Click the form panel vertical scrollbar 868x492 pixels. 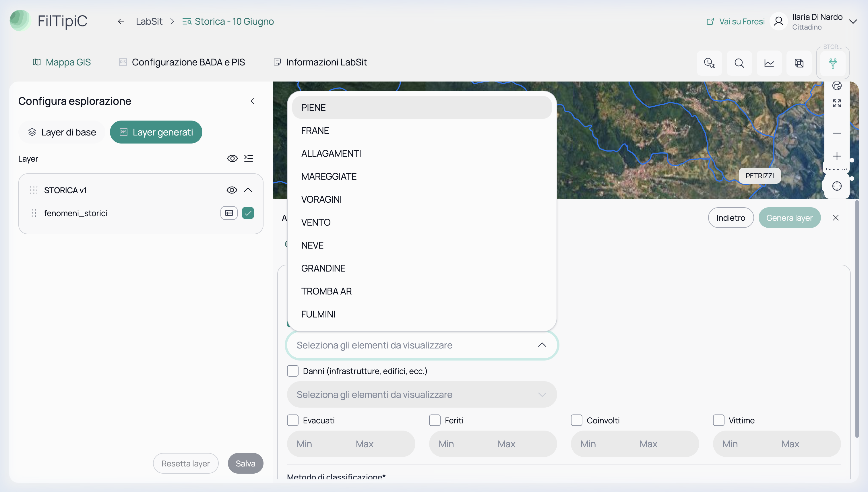(x=857, y=319)
